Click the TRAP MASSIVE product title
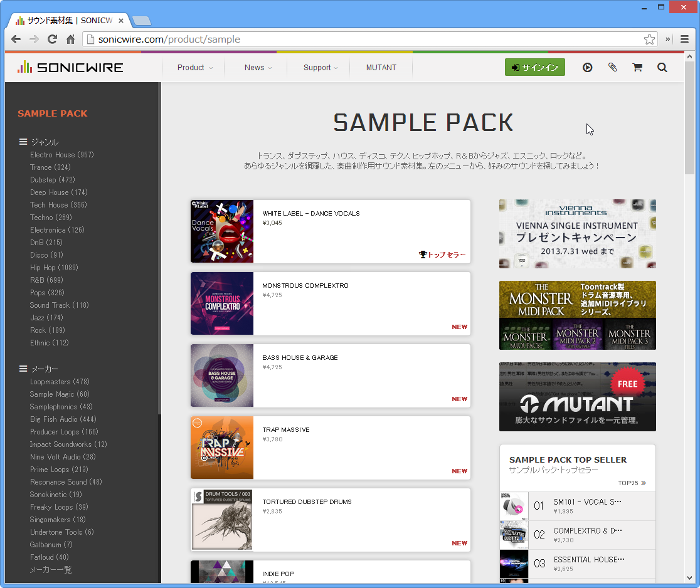700x588 pixels. tap(286, 429)
